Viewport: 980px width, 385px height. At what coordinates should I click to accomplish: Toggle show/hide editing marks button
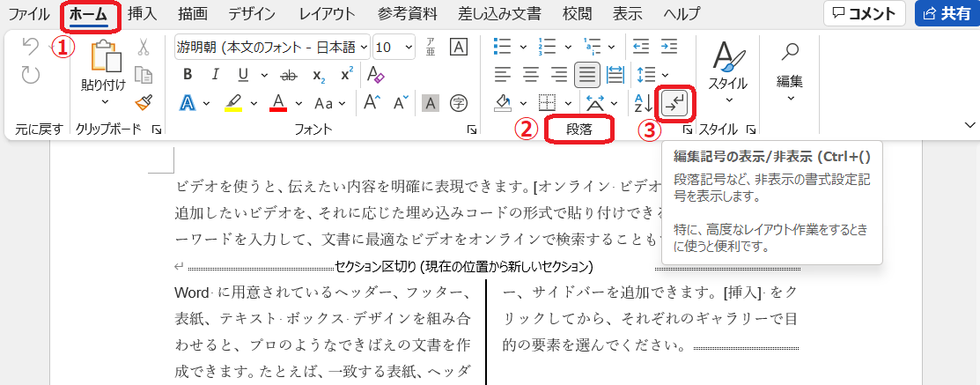click(x=674, y=103)
